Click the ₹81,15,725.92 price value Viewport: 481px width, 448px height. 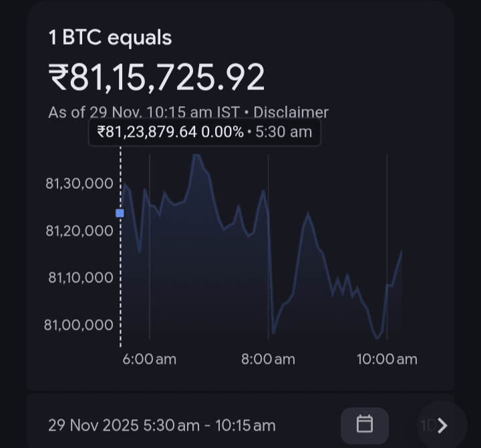click(x=156, y=77)
